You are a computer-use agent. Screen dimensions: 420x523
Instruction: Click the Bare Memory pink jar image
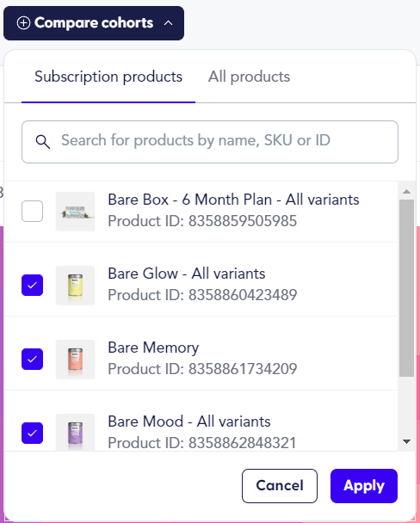point(75,360)
